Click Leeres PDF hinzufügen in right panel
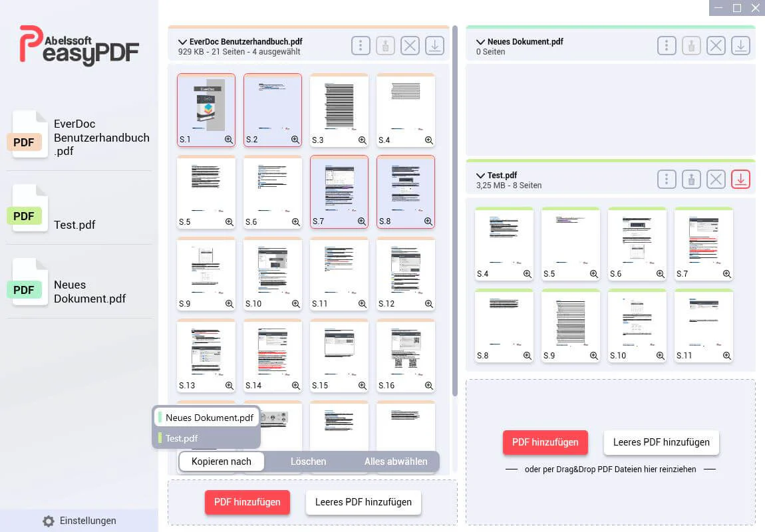 point(661,442)
